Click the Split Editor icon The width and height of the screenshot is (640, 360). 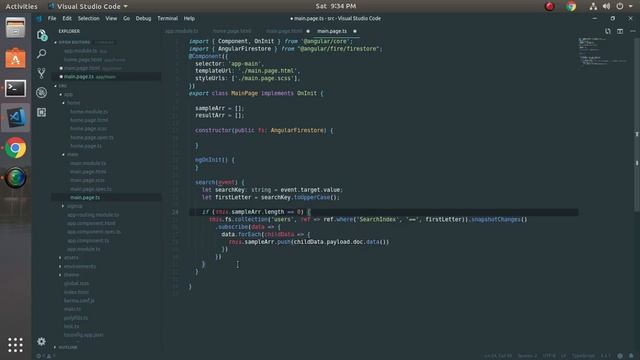click(x=620, y=31)
